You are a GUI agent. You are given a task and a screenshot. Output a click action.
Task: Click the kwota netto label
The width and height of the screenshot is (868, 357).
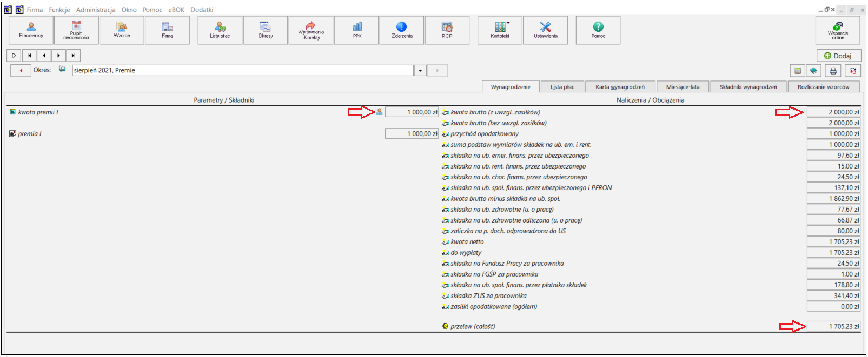[467, 242]
